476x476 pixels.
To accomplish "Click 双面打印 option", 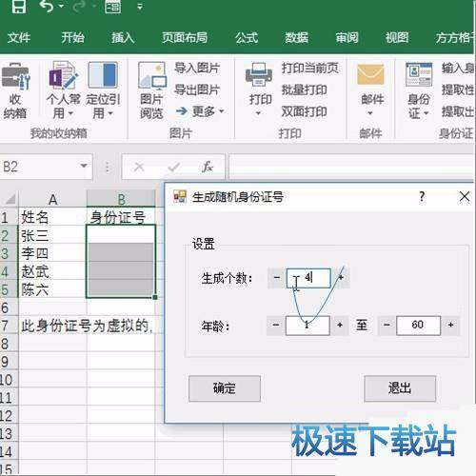I will coord(304,111).
